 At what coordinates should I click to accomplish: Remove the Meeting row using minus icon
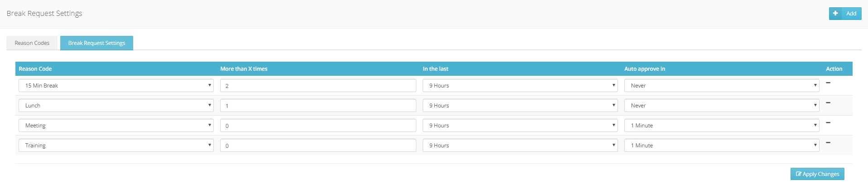coord(828,123)
